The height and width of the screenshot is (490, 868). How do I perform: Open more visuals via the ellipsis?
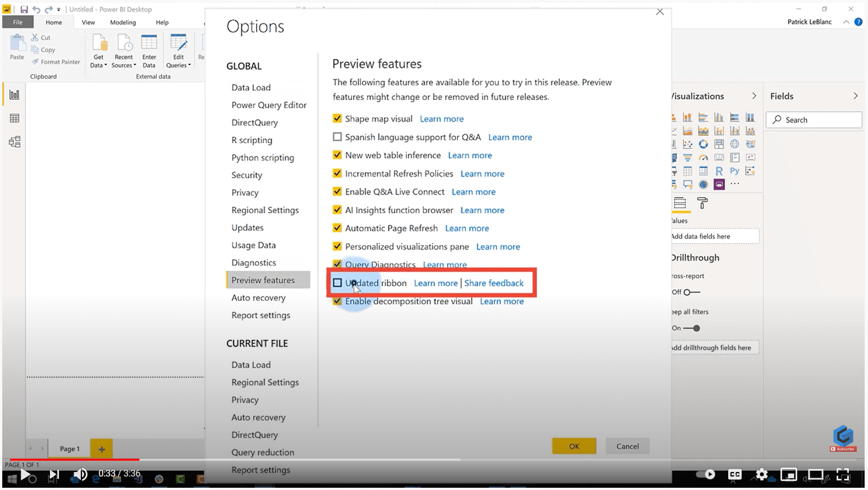click(x=735, y=184)
